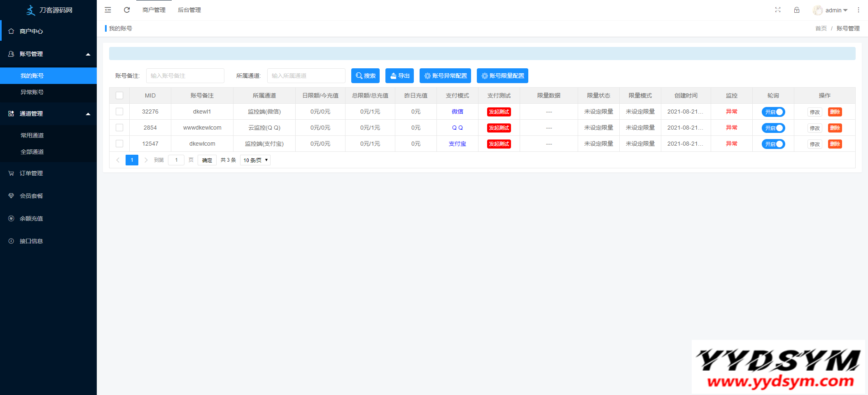Open the vertical three-dot more options icon
This screenshot has height=395, width=868.
859,10
